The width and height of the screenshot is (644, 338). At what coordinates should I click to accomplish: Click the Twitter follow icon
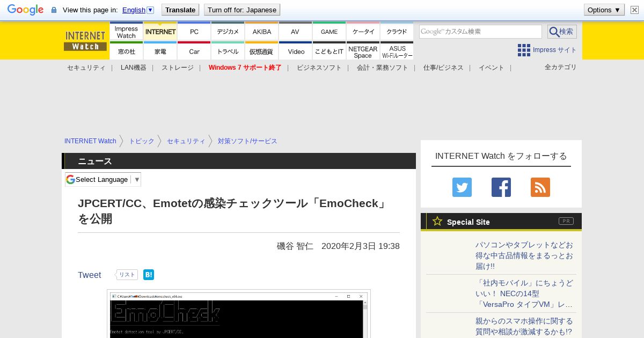point(462,187)
